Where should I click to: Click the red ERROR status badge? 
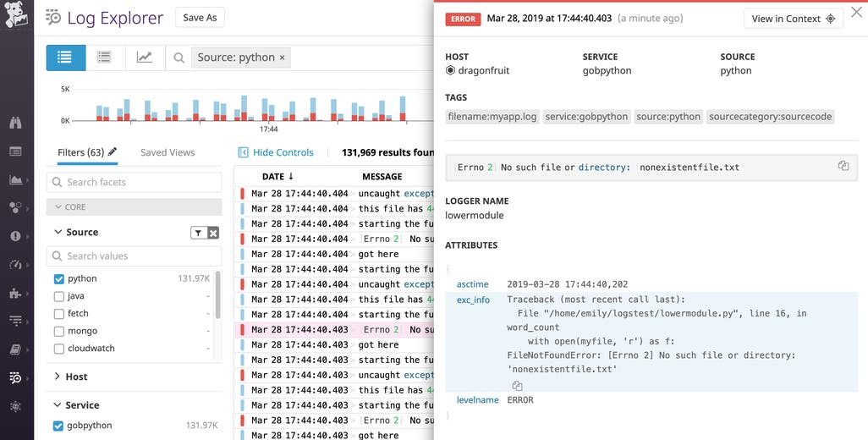463,19
